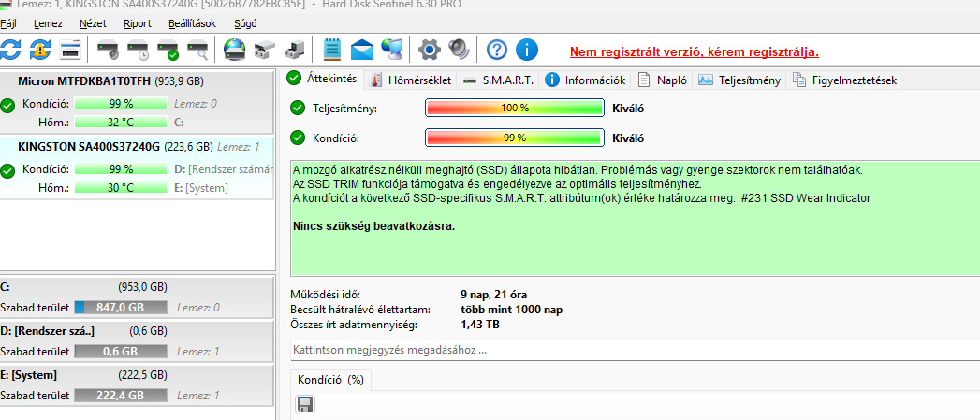Switch to the Áttekintés tab
Image resolution: width=980 pixels, height=420 pixels.
pyautogui.click(x=324, y=79)
